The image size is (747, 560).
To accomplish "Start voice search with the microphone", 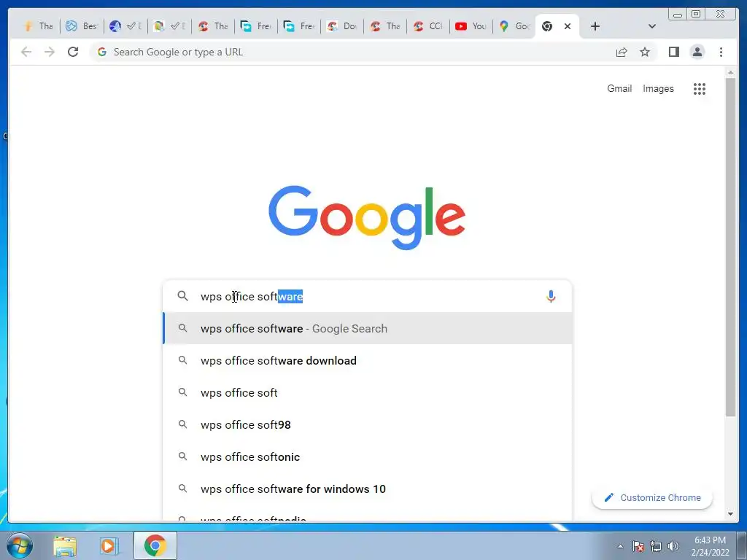I will (x=551, y=296).
